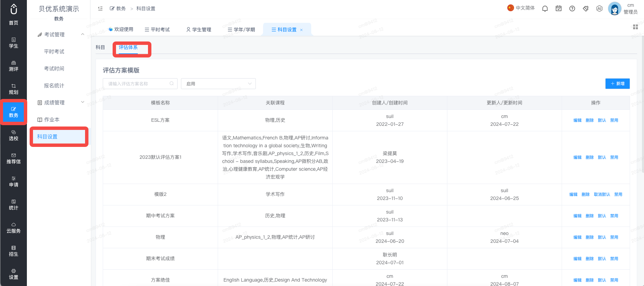Open the 测评 sidebar module
The width and height of the screenshot is (644, 286).
[14, 66]
